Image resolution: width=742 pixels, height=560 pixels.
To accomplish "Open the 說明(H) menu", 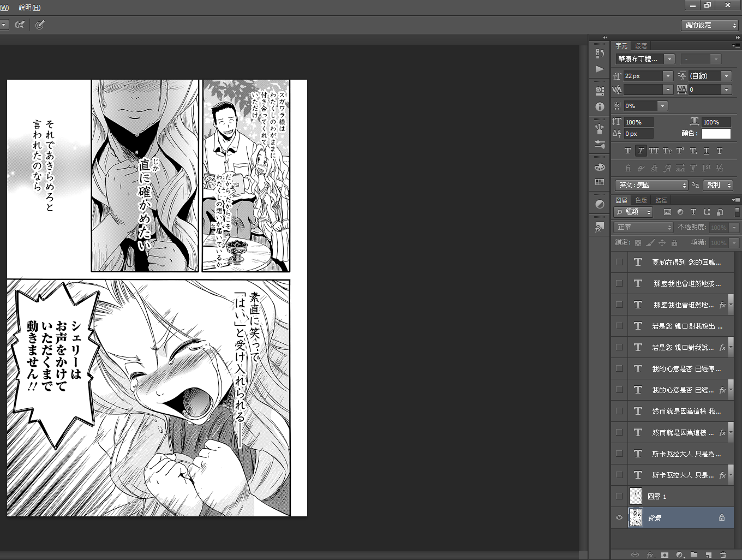I will coord(29,8).
